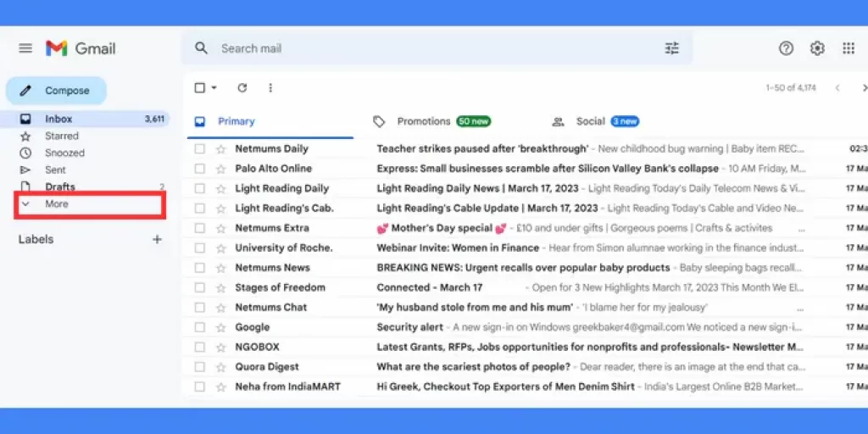Tick the Quora Digest email checkbox
This screenshot has width=868, height=434.
pos(200,367)
